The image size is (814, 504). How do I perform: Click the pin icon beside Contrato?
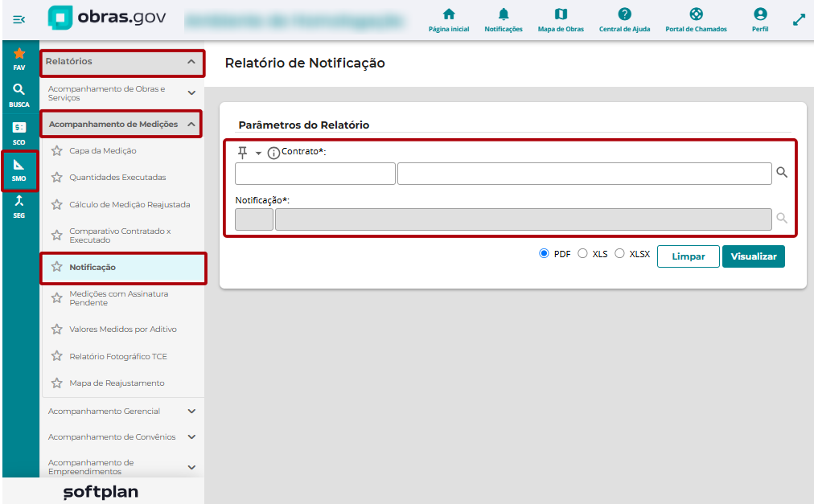tap(242, 153)
